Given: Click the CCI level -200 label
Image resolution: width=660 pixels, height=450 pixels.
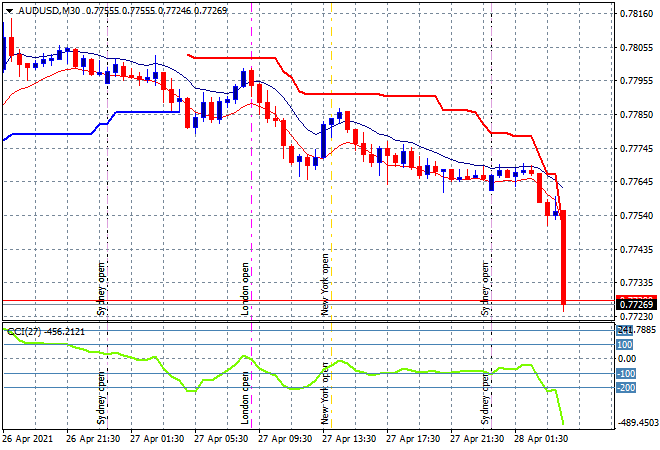Looking at the screenshot, I should point(627,387).
